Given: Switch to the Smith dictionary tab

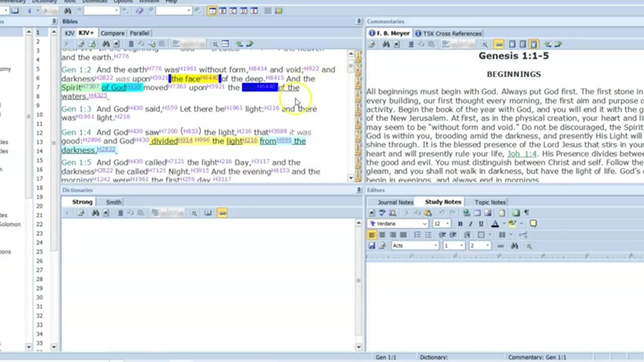Looking at the screenshot, I should click(113, 202).
